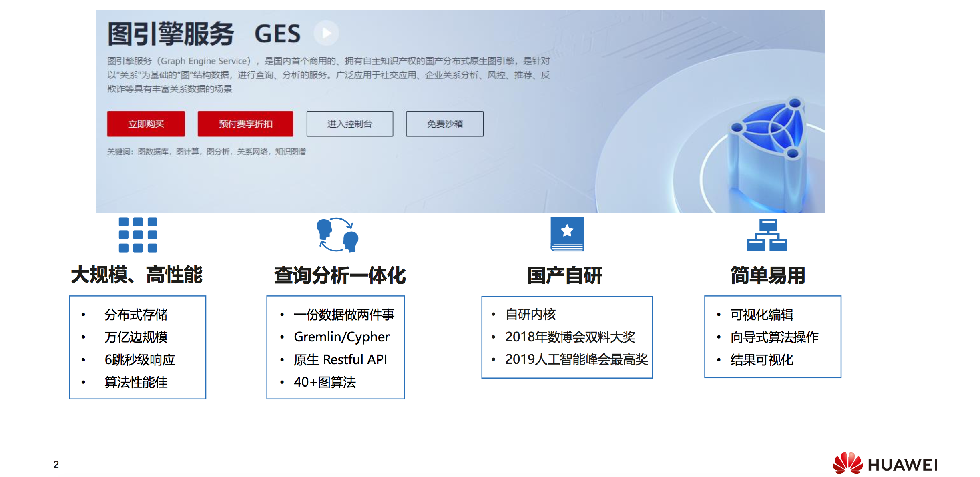Image resolution: width=980 pixels, height=477 pixels.
Task: Click the 预付费享折扣 button
Action: click(245, 124)
